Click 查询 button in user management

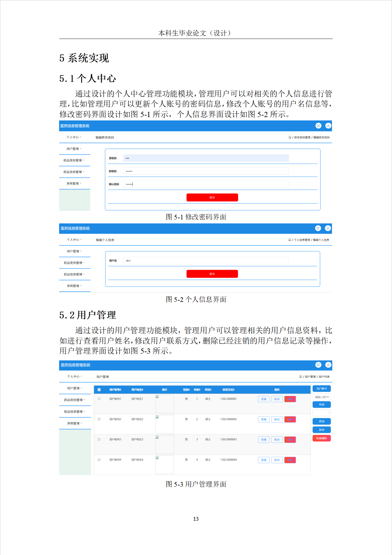click(x=322, y=421)
